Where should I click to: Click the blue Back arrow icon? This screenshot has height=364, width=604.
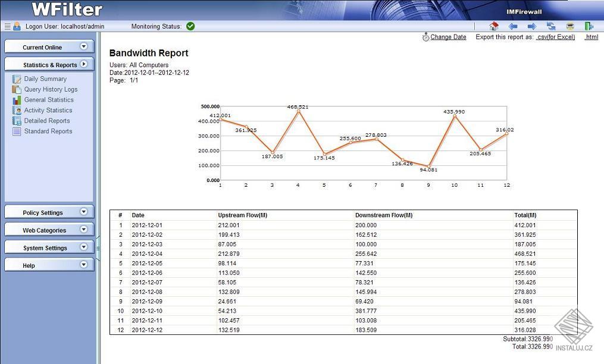pyautogui.click(x=513, y=26)
